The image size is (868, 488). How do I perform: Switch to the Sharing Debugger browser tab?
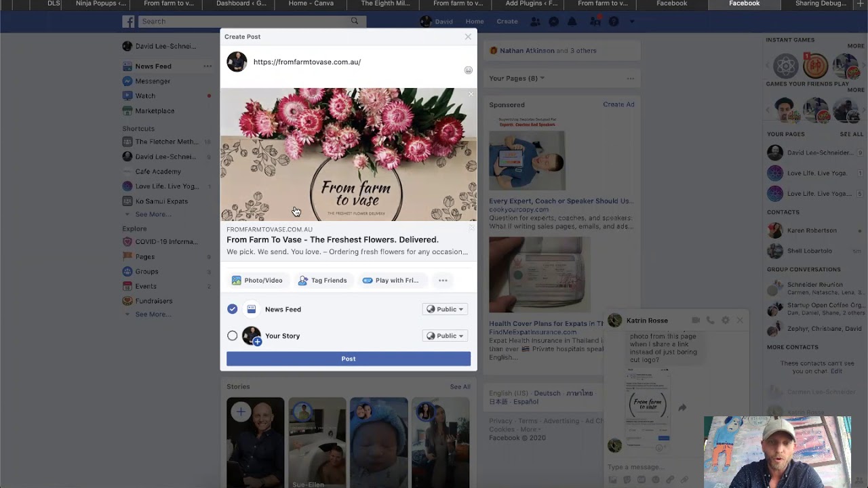[x=821, y=3]
